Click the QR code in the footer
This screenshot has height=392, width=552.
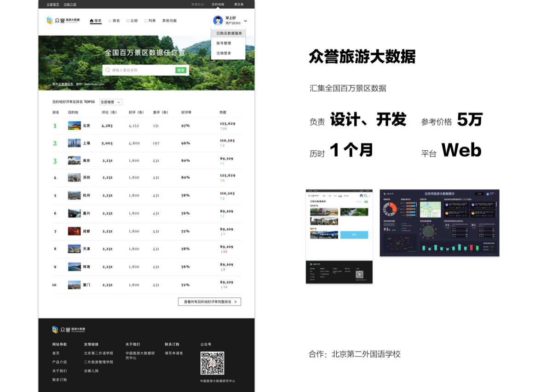(212, 364)
